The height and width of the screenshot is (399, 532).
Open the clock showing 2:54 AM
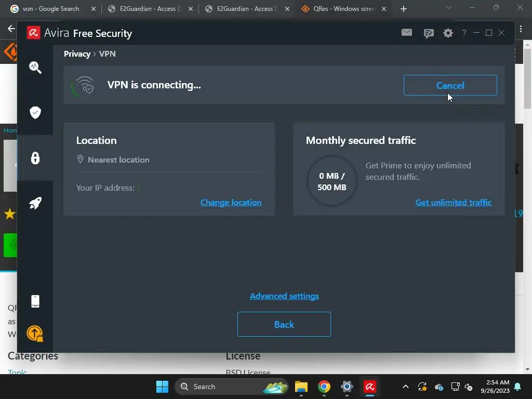(x=495, y=387)
